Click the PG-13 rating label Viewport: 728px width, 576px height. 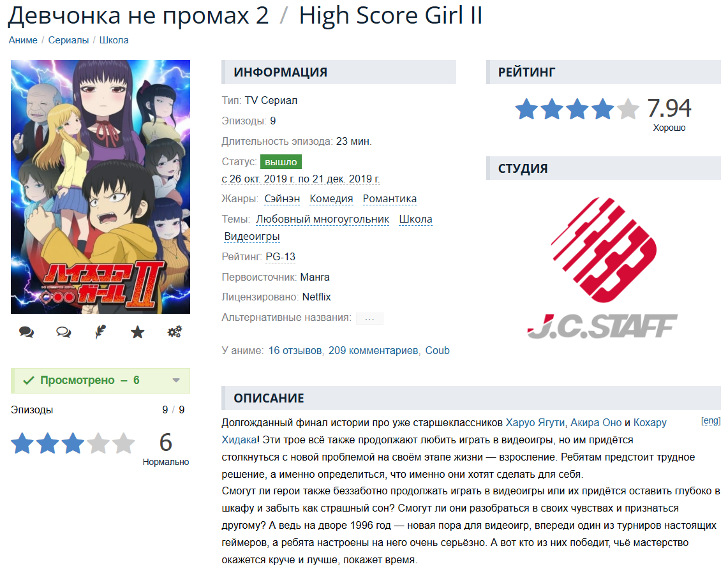[x=281, y=257]
